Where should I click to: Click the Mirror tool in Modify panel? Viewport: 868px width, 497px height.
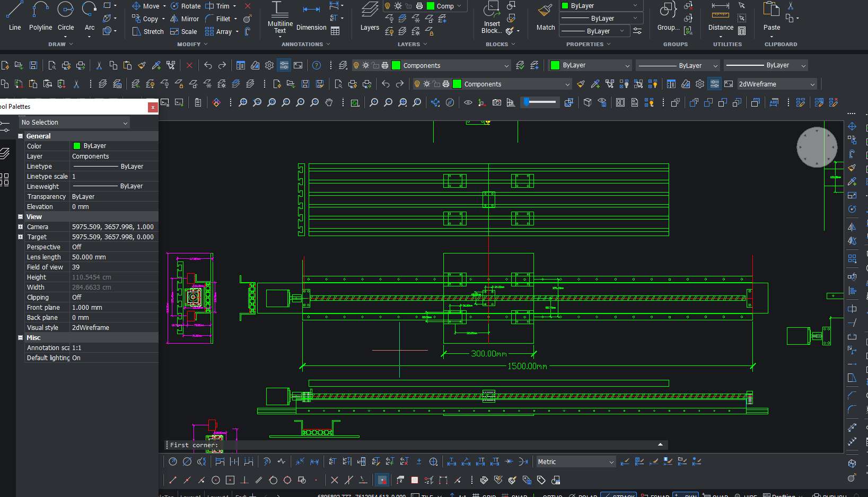(184, 19)
